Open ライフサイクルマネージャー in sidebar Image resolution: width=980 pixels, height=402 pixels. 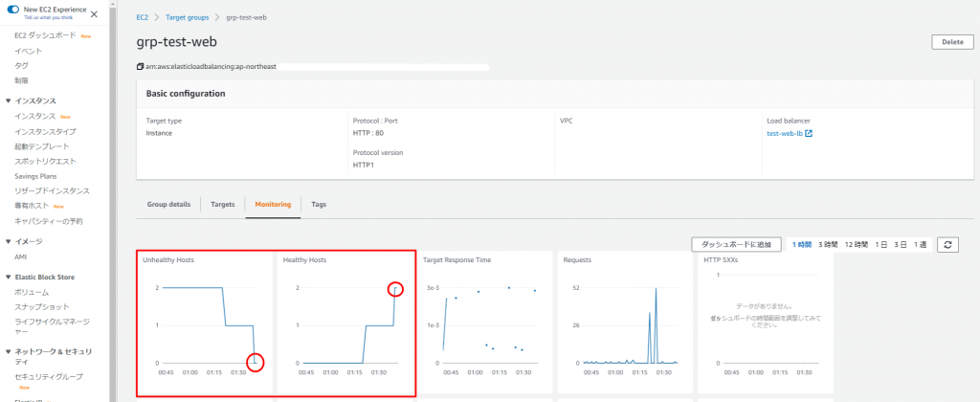pos(52,327)
